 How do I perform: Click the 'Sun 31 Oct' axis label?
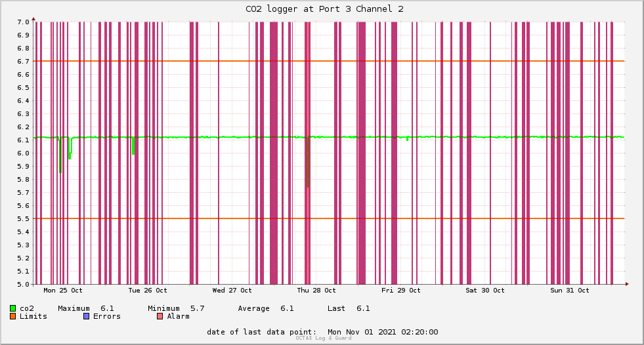pos(570,291)
